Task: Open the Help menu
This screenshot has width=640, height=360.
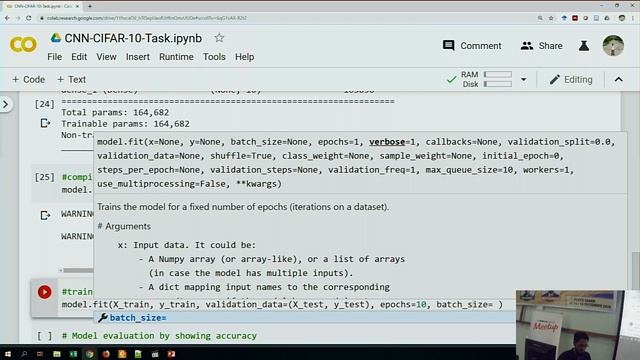Action: click(x=244, y=57)
